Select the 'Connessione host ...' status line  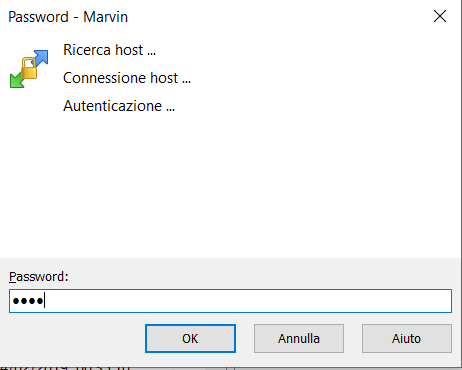tap(127, 78)
